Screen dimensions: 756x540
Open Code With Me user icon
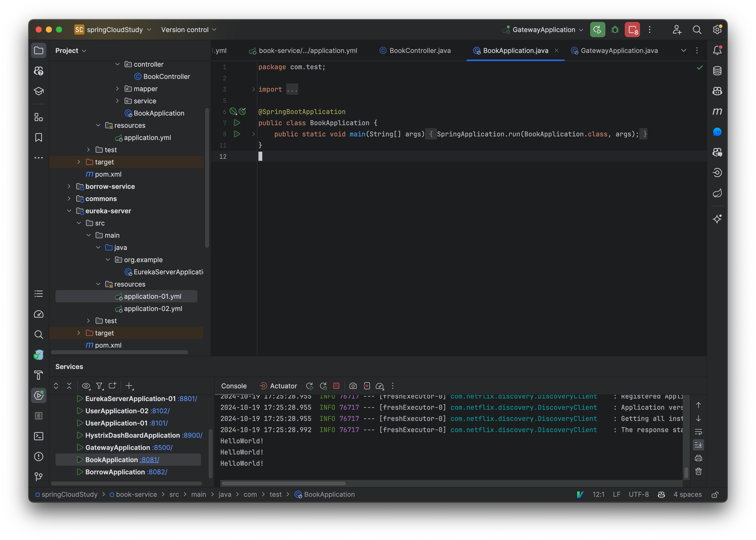pyautogui.click(x=677, y=30)
